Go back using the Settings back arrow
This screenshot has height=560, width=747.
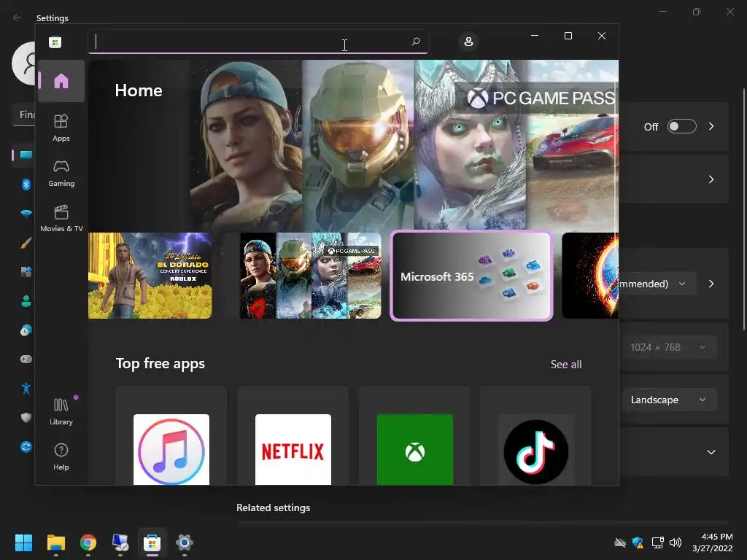[x=18, y=17]
